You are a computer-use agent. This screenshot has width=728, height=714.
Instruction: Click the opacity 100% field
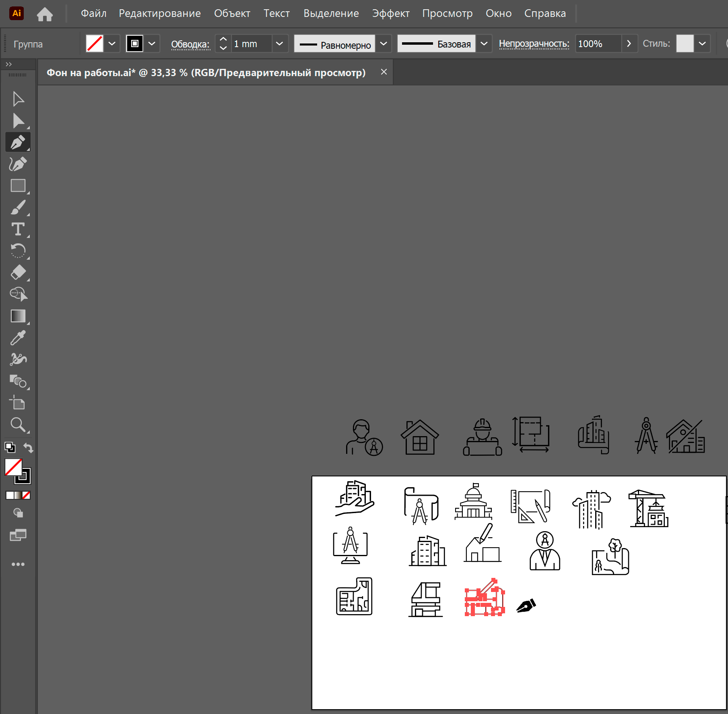(598, 43)
